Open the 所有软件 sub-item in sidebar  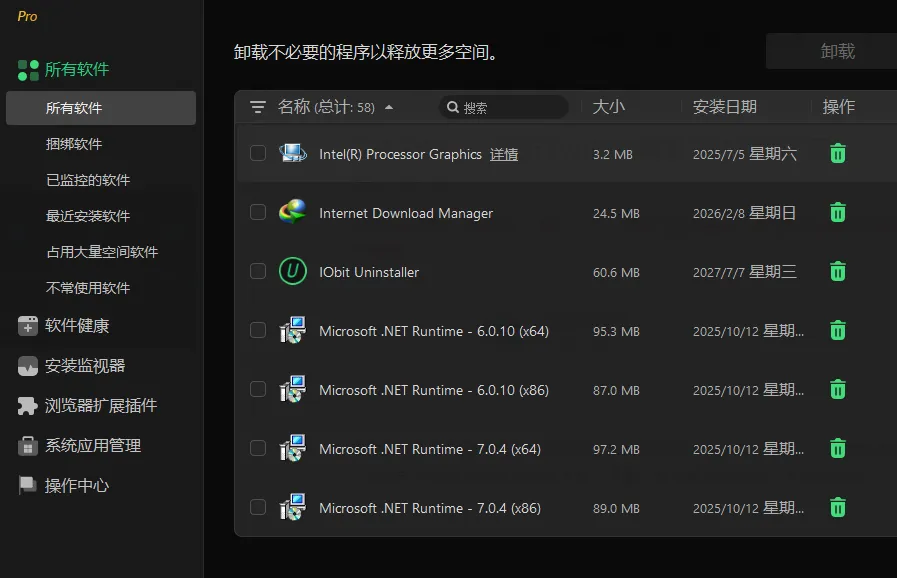tap(101, 108)
